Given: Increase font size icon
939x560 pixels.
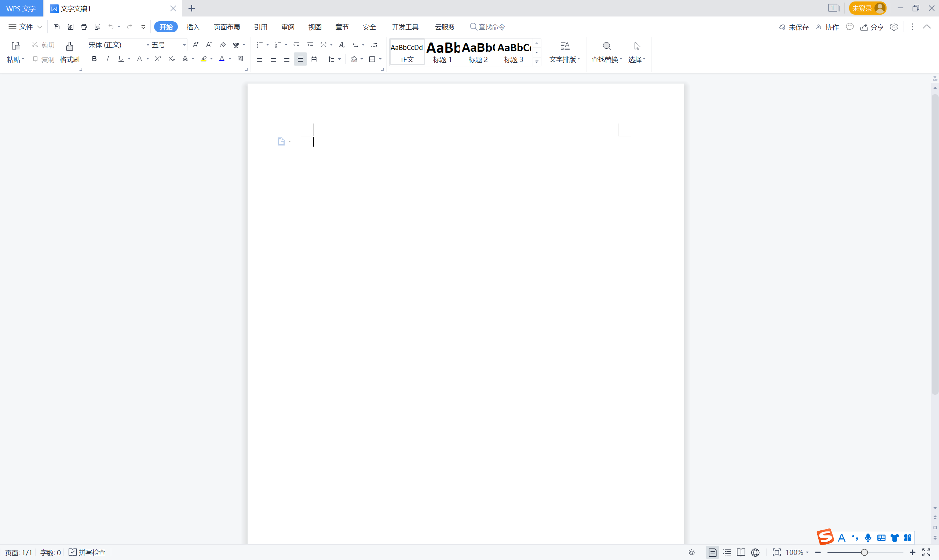Looking at the screenshot, I should tap(195, 45).
